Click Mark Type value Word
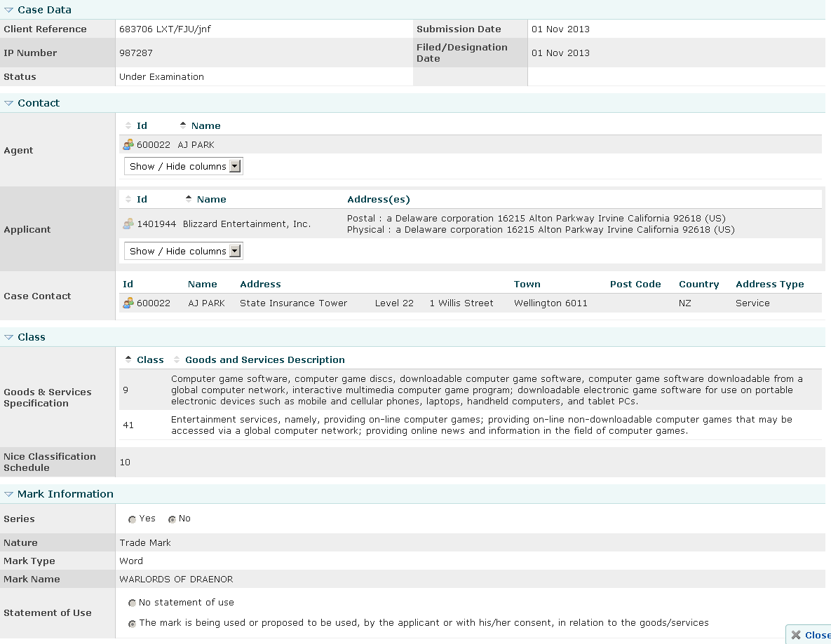Screen dimensions: 831x644 coord(131,561)
